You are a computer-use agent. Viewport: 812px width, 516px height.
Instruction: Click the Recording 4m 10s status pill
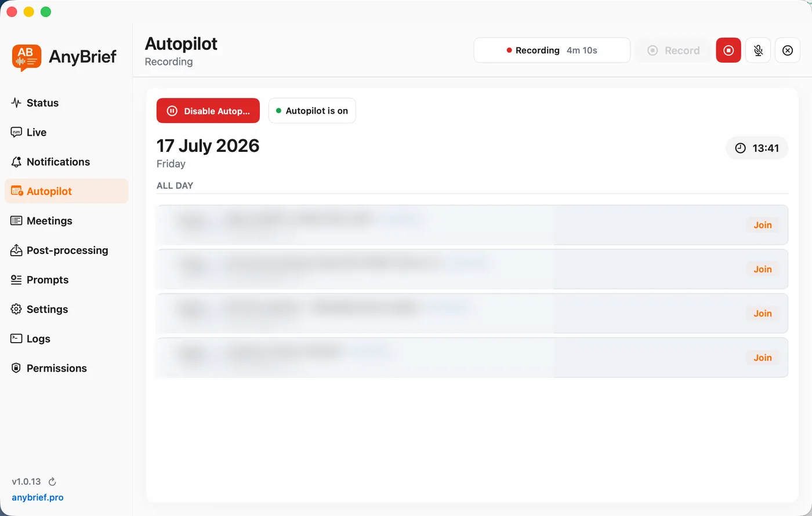tap(552, 50)
